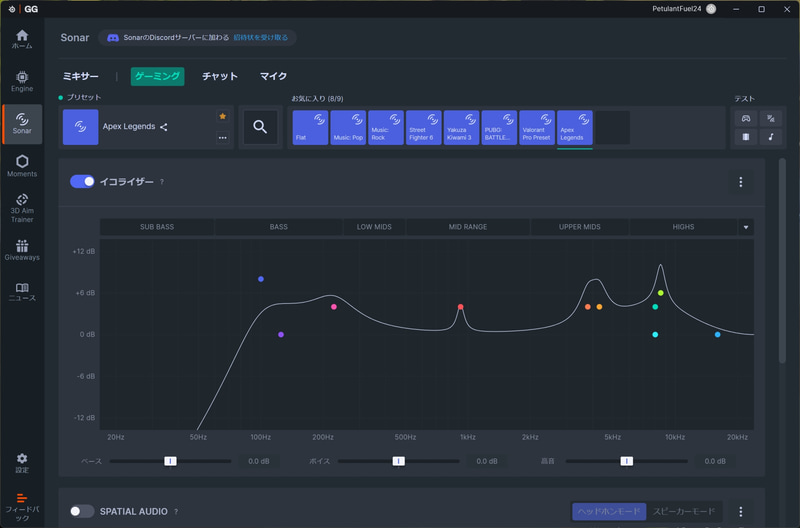Play the gamepad test sound
The width and height of the screenshot is (800, 528).
tap(746, 118)
